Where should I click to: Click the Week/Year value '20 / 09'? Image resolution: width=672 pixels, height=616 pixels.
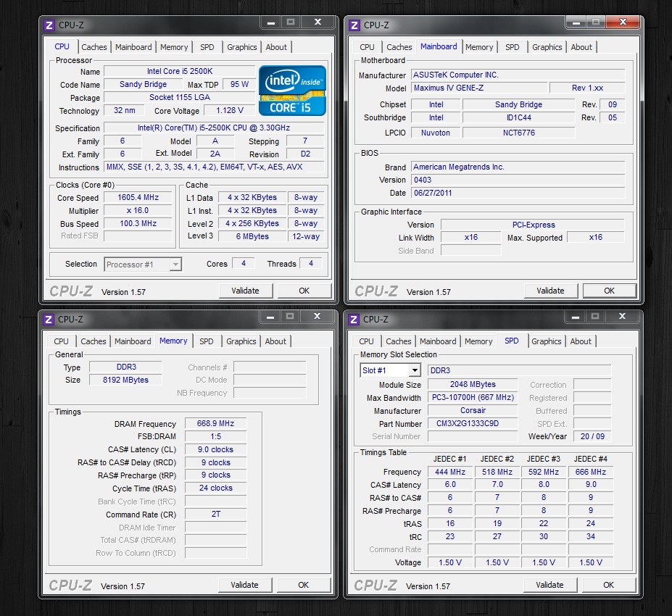(x=592, y=436)
